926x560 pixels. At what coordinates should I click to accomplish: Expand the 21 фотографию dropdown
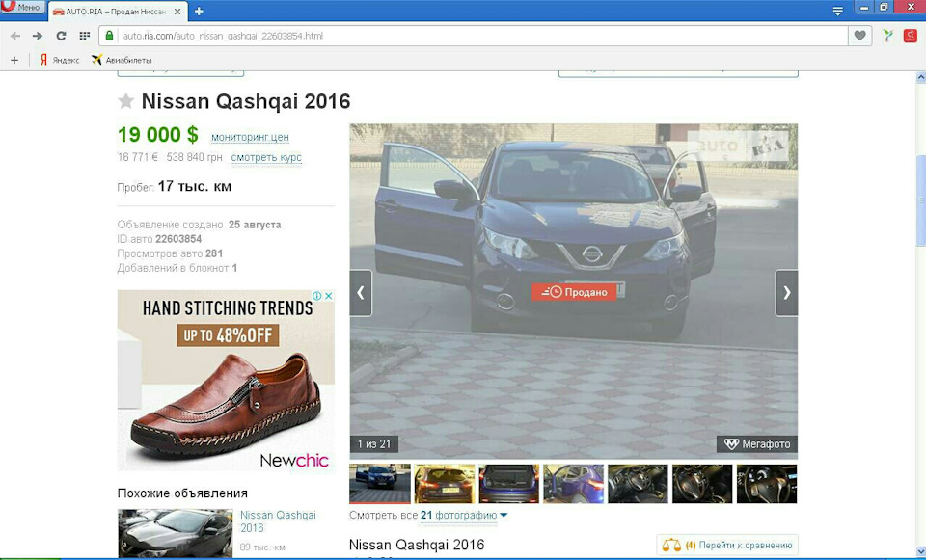pos(464,515)
